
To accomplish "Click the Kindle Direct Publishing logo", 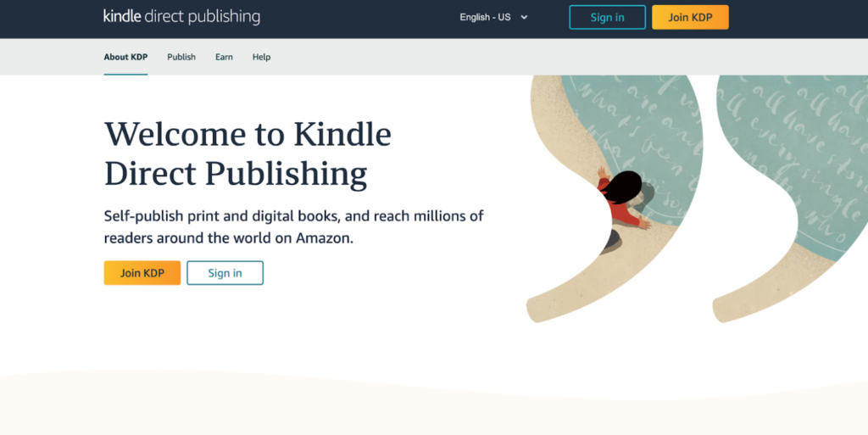I will click(181, 17).
